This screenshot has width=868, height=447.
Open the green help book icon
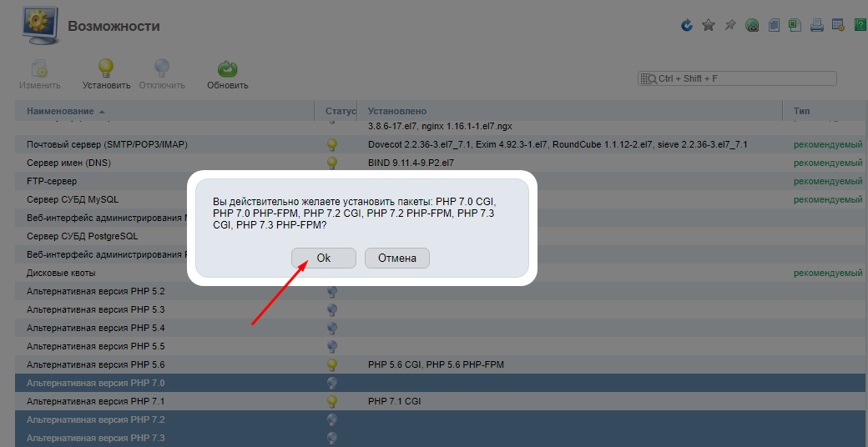(x=860, y=25)
